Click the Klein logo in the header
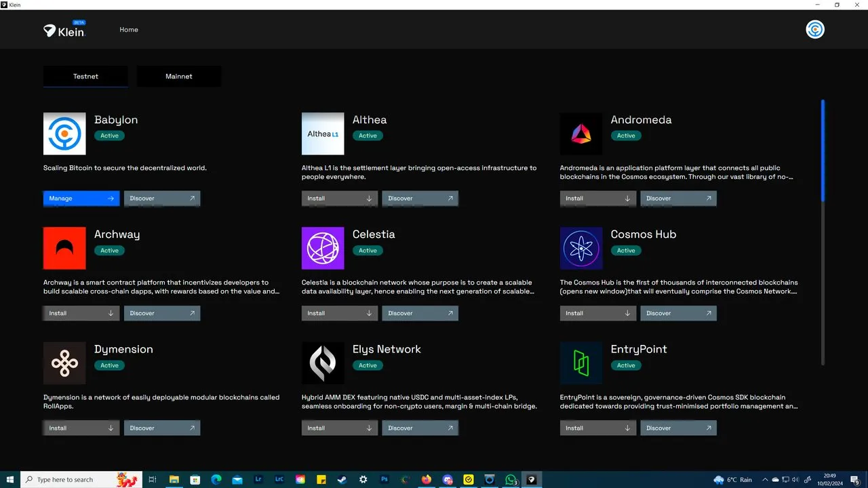 coord(64,29)
